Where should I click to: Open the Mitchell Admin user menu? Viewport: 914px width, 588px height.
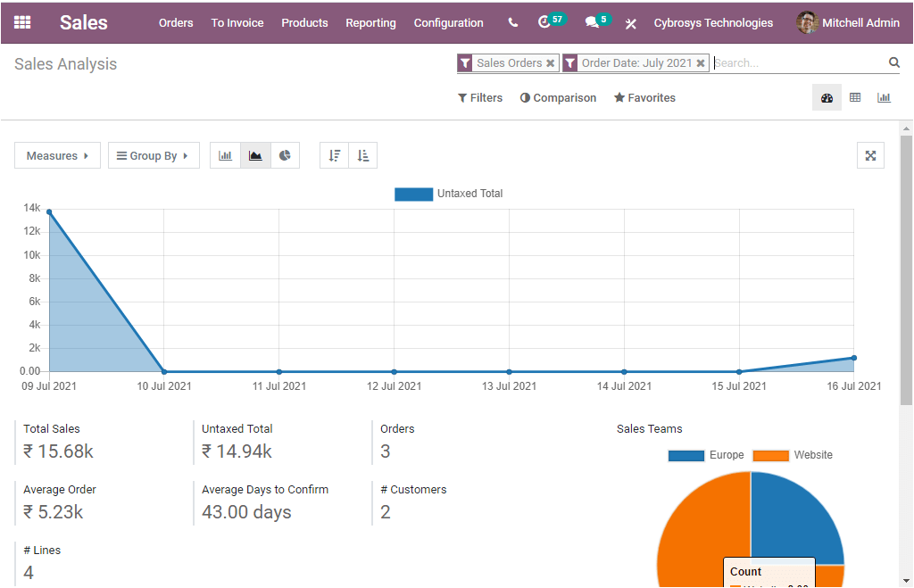[848, 22]
